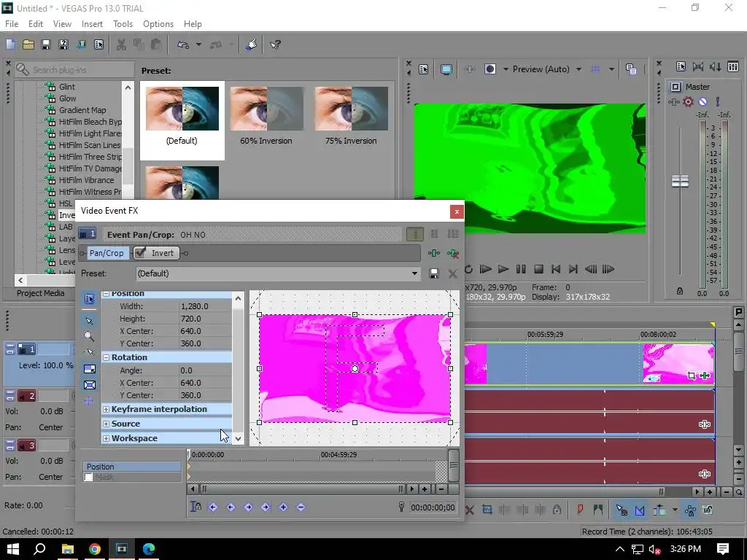Open the Tools menu
Screen dimensions: 747x560
click(123, 24)
